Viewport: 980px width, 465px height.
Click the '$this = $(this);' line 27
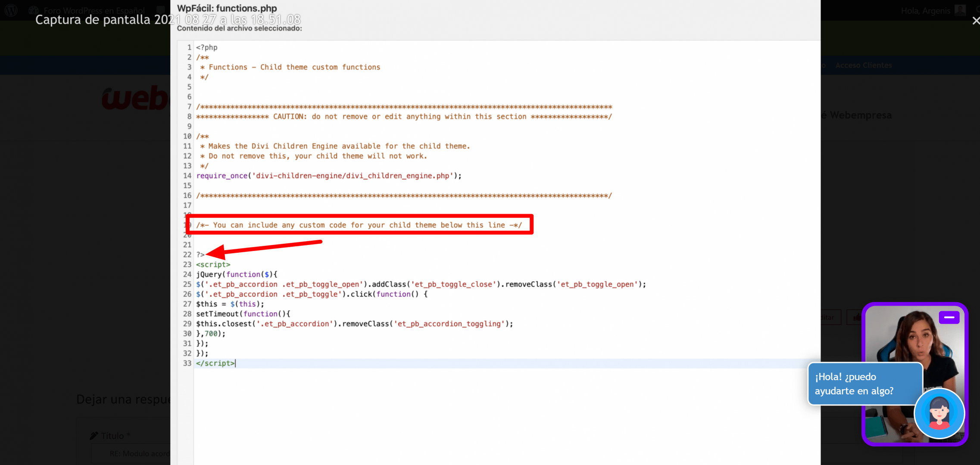tap(230, 304)
